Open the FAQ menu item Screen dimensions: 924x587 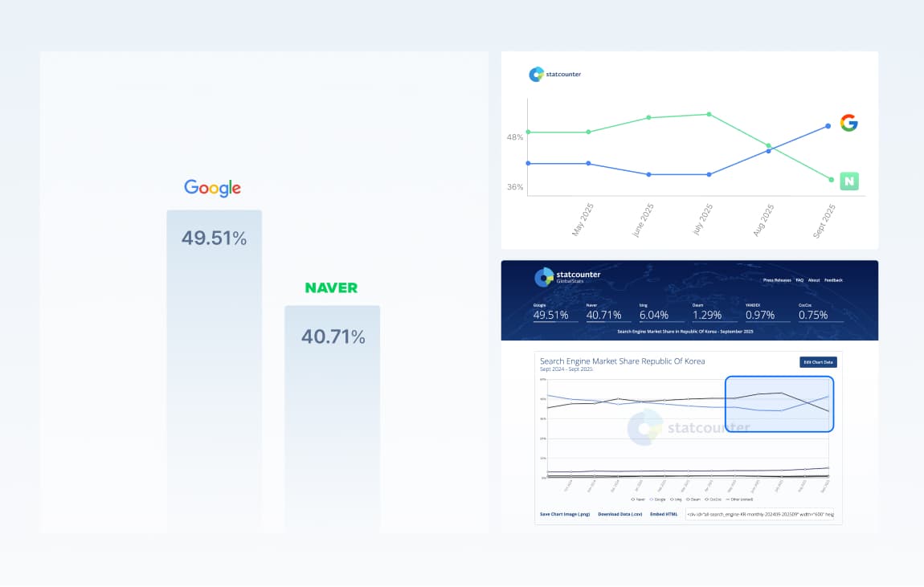(799, 280)
